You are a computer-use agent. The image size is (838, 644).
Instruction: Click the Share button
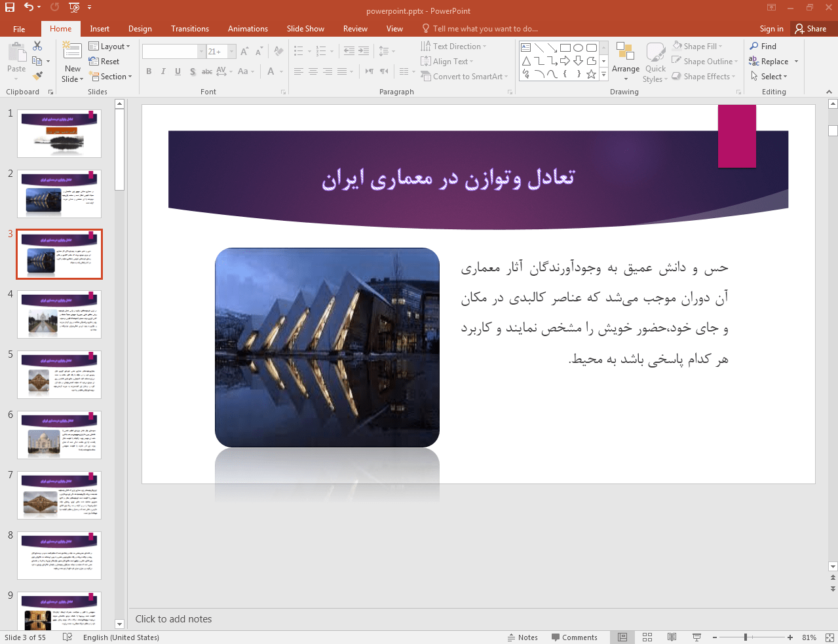(x=810, y=29)
